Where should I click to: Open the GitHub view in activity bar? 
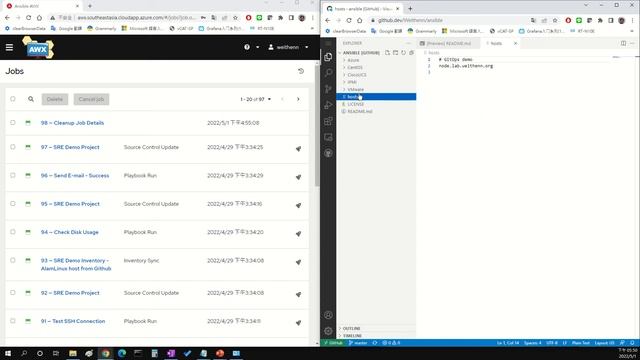tap(328, 153)
